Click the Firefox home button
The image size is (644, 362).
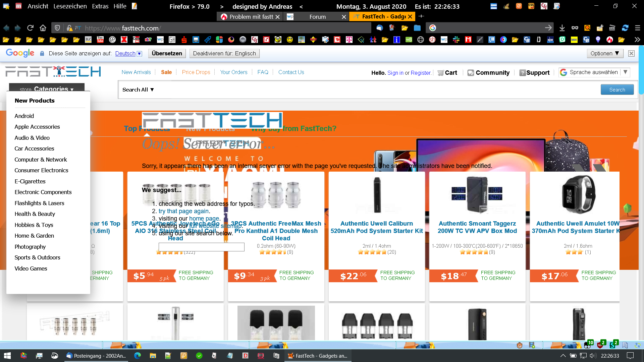click(43, 28)
